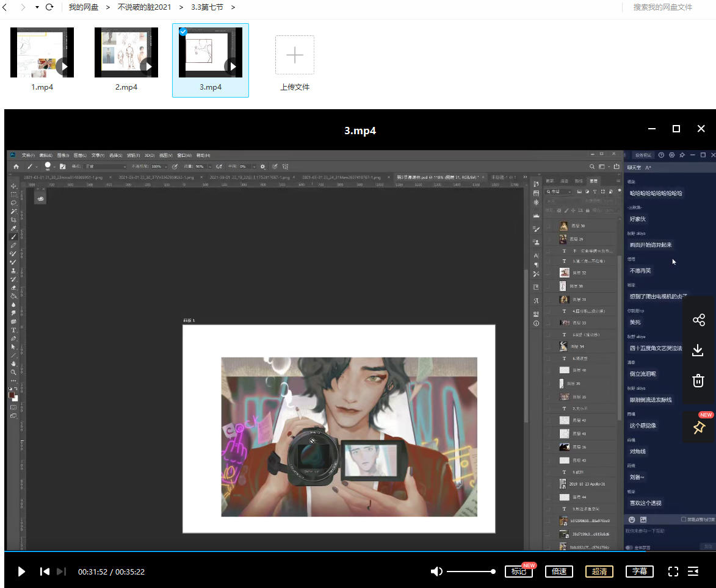Play the 3.mp4 video
This screenshot has height=588, width=716.
pyautogui.click(x=21, y=572)
